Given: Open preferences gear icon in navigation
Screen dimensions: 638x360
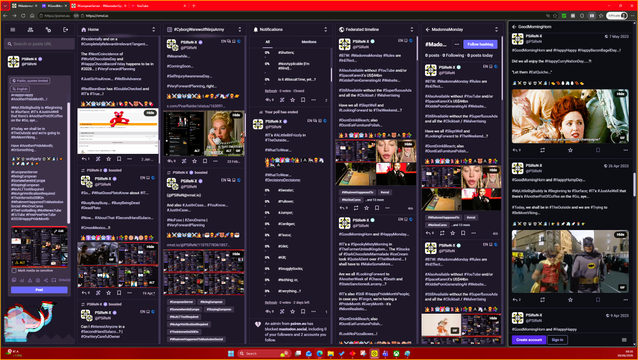Looking at the screenshot, I should click(x=48, y=30).
